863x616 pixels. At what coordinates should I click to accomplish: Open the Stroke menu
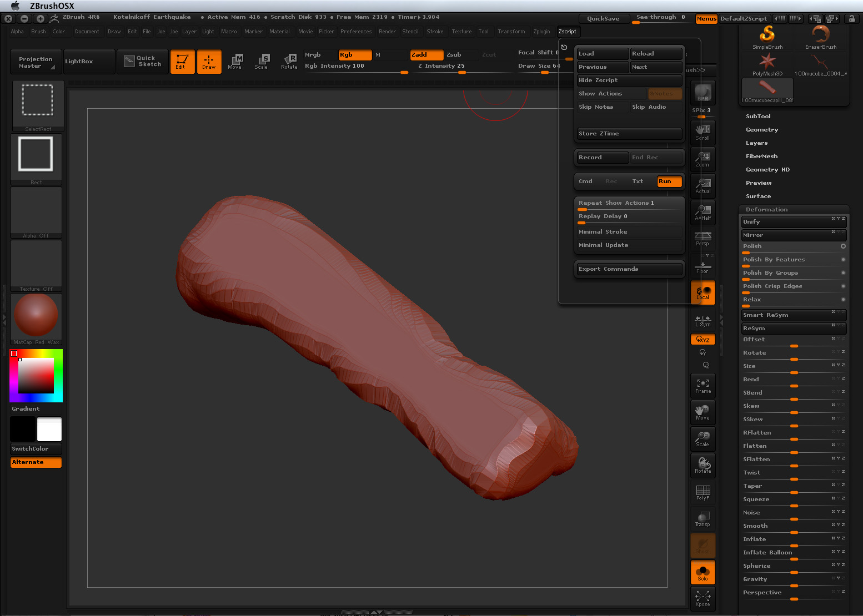coord(435,32)
